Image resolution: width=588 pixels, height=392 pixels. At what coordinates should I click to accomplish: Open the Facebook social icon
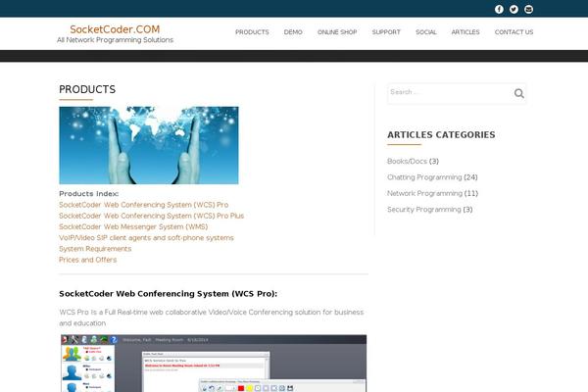pos(499,9)
